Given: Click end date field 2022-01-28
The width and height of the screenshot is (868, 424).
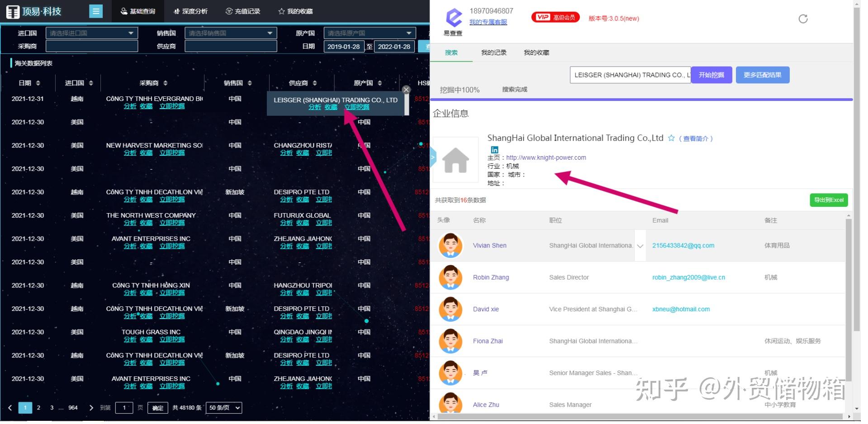Looking at the screenshot, I should point(394,47).
